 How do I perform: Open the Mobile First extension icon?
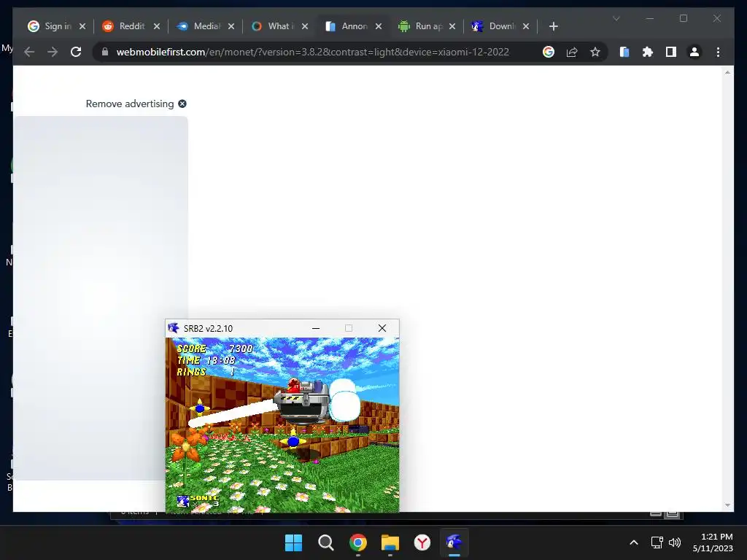624,52
